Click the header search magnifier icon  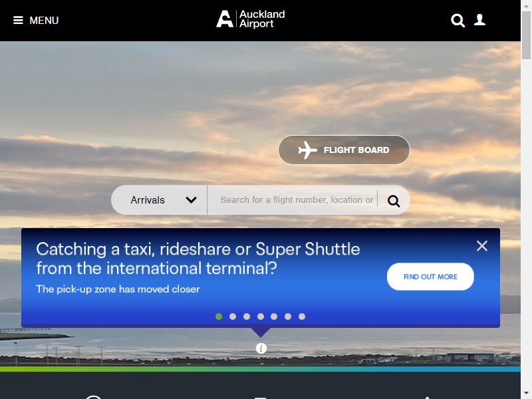coord(458,21)
